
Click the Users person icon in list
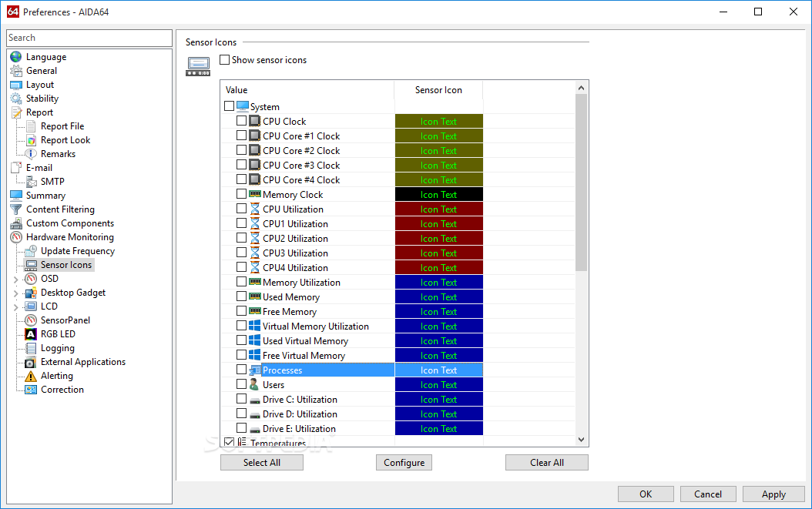(x=254, y=385)
